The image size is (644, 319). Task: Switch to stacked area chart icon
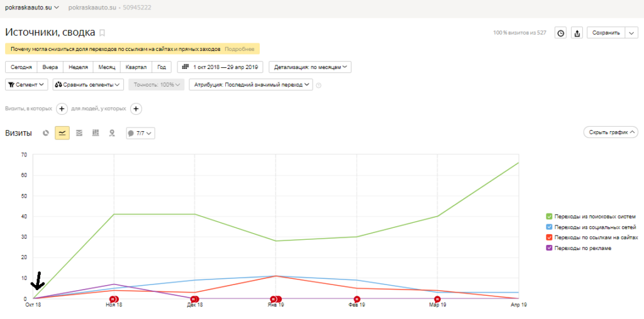click(x=79, y=133)
